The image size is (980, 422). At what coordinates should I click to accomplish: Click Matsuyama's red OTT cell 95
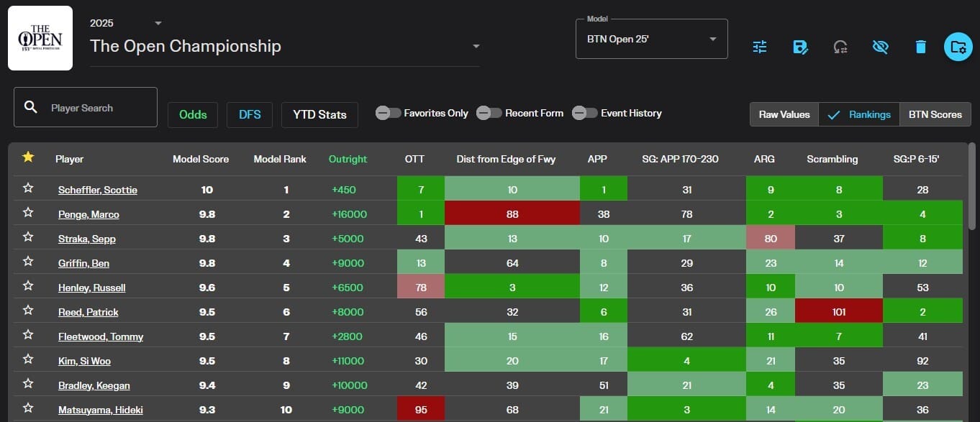tap(421, 410)
